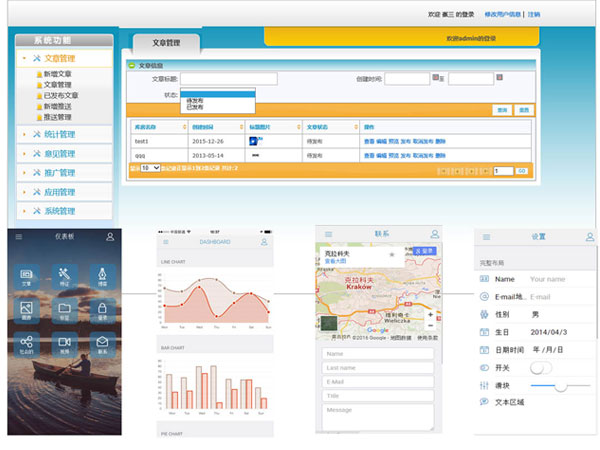
Task: Tap the envelope contact tile
Action: [101, 344]
